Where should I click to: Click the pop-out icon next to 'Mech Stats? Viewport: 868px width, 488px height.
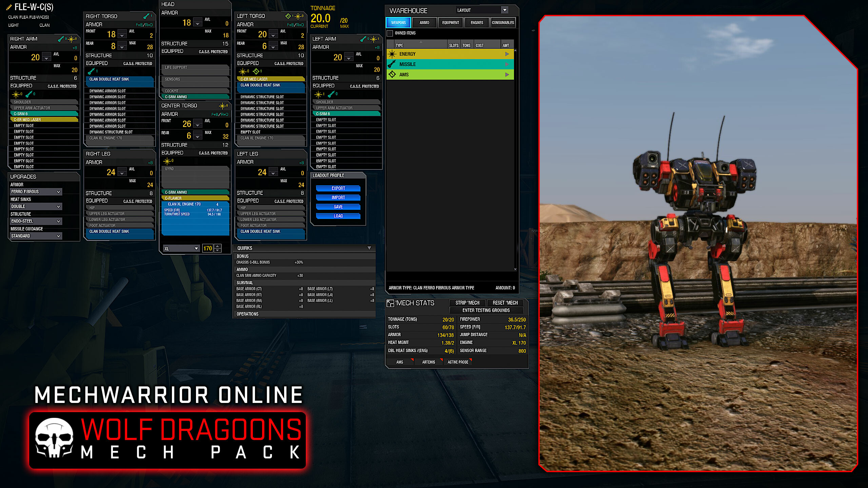tap(391, 303)
